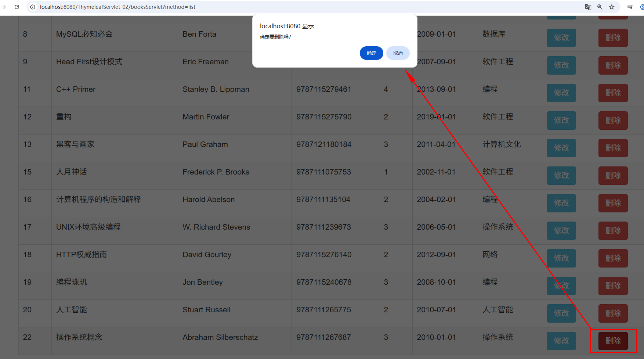Click 修改 for 计算机程序的构造和解释 row

point(561,203)
